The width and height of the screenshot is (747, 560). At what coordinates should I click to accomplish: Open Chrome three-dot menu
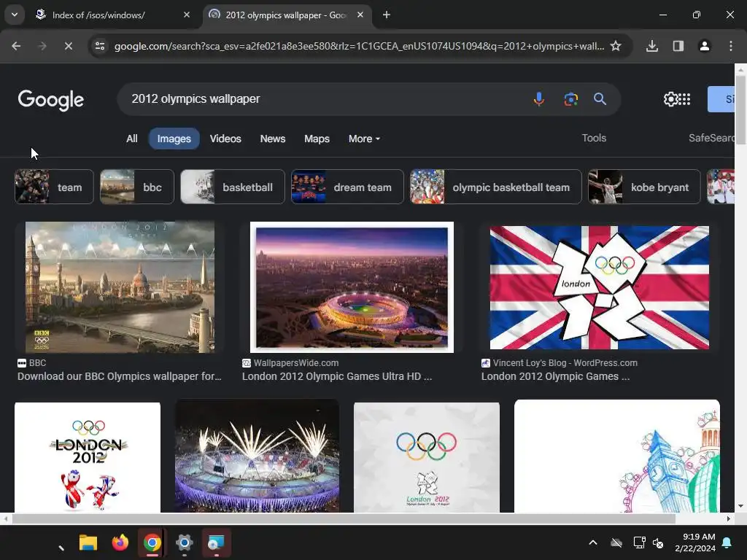731,46
